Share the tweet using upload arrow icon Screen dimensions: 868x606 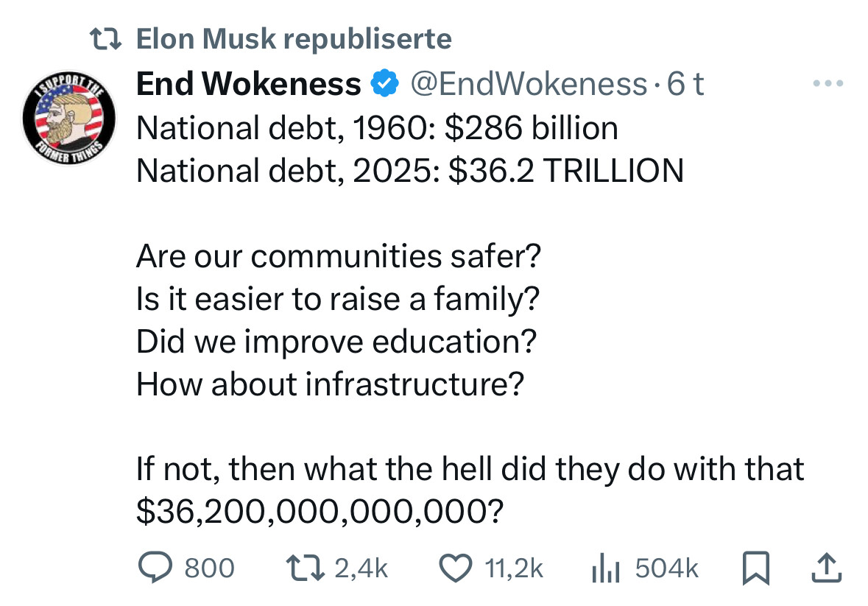coord(827,568)
